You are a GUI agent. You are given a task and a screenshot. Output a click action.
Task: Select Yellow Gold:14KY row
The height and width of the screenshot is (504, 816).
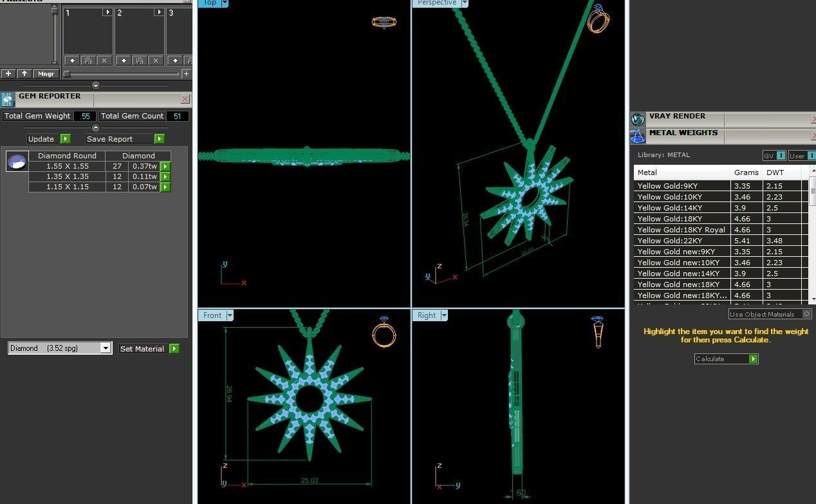(721, 208)
